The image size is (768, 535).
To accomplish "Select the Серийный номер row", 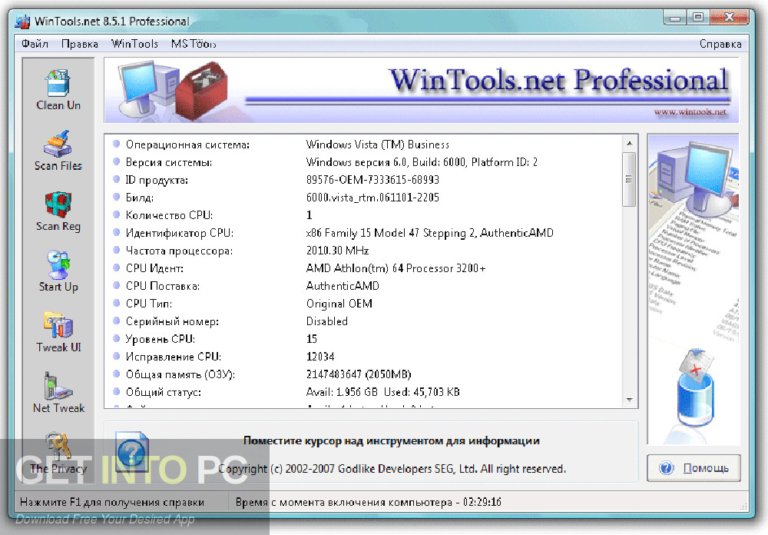I will click(x=363, y=321).
